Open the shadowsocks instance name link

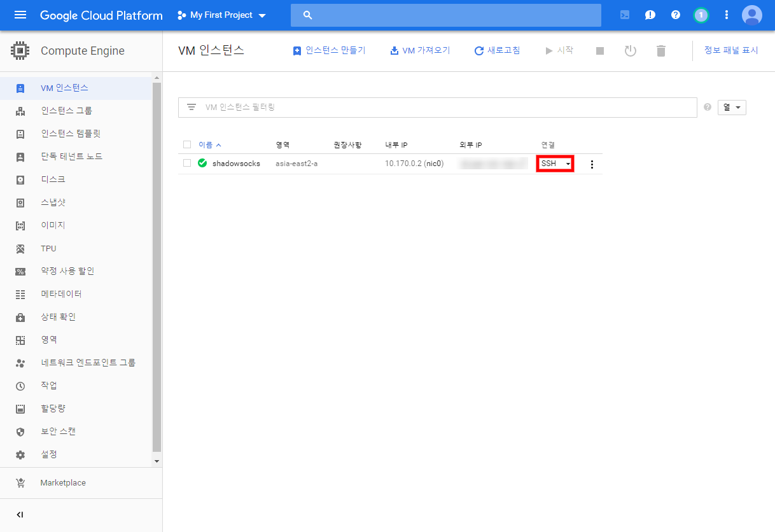coord(236,164)
